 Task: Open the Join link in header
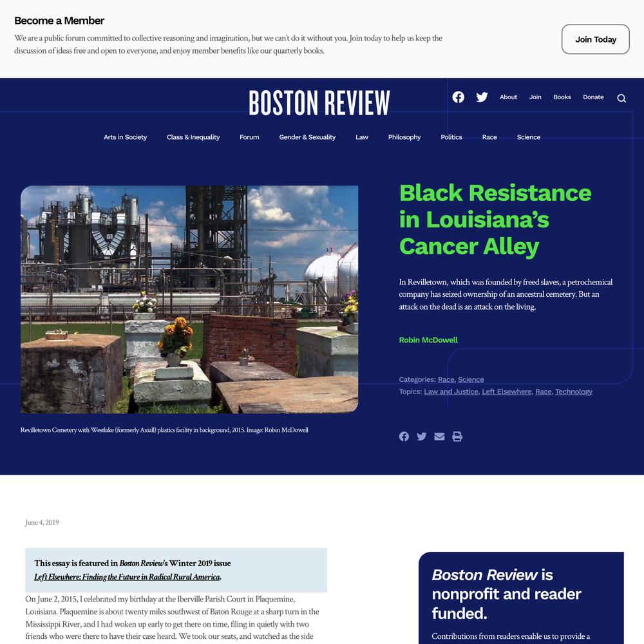[x=535, y=97]
